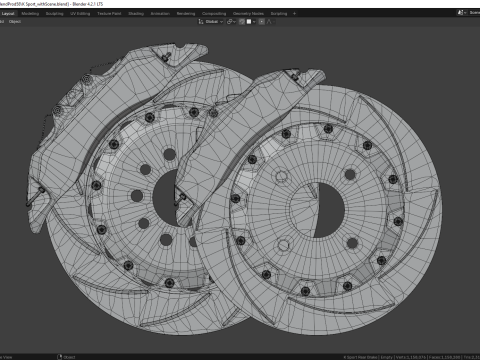This screenshot has width=480, height=360.
Task: Go to the Texture Paint workspace tab
Action: coord(109,14)
